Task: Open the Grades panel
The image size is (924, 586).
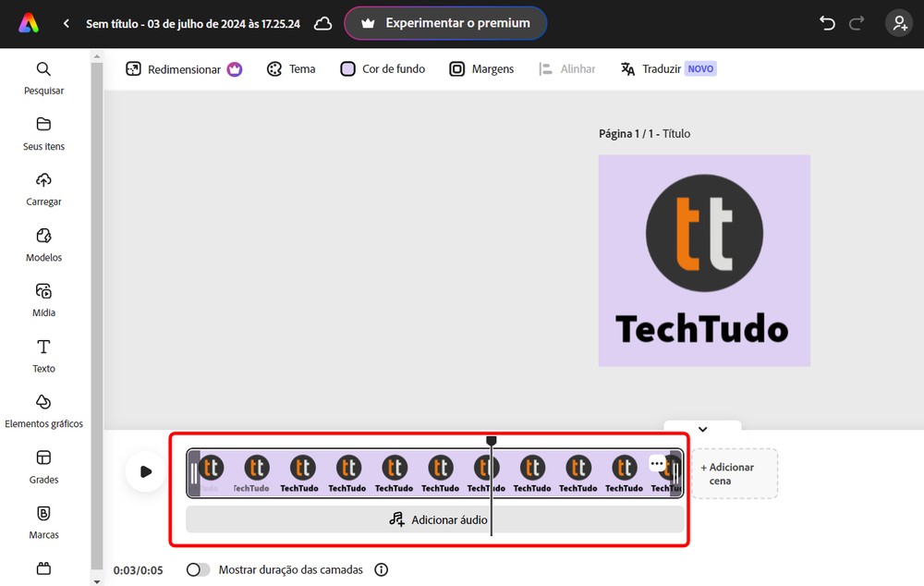Action: pos(43,467)
